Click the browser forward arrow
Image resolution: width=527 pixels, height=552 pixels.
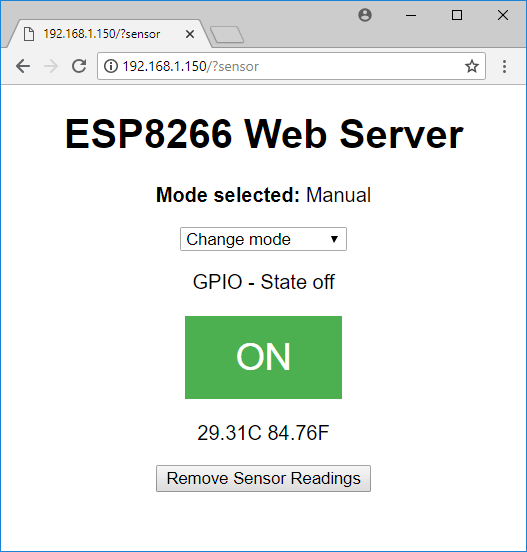pyautogui.click(x=51, y=66)
